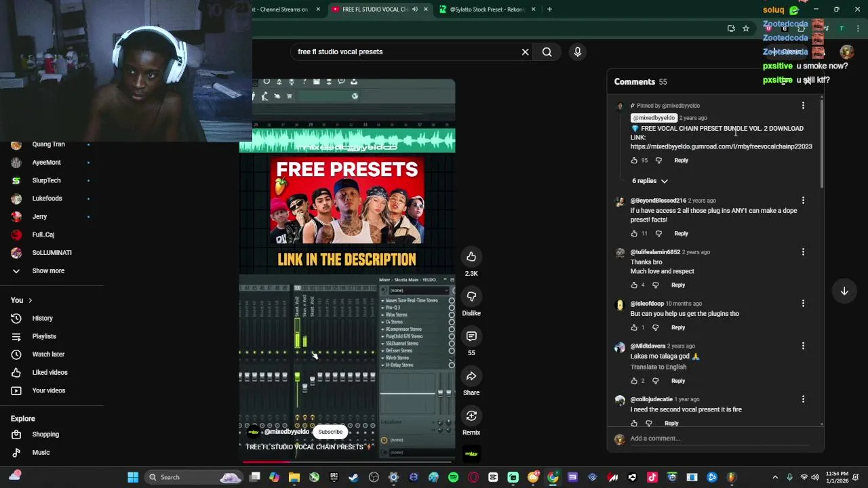
Task: Open File Explorer from the taskbar
Action: coord(294,477)
